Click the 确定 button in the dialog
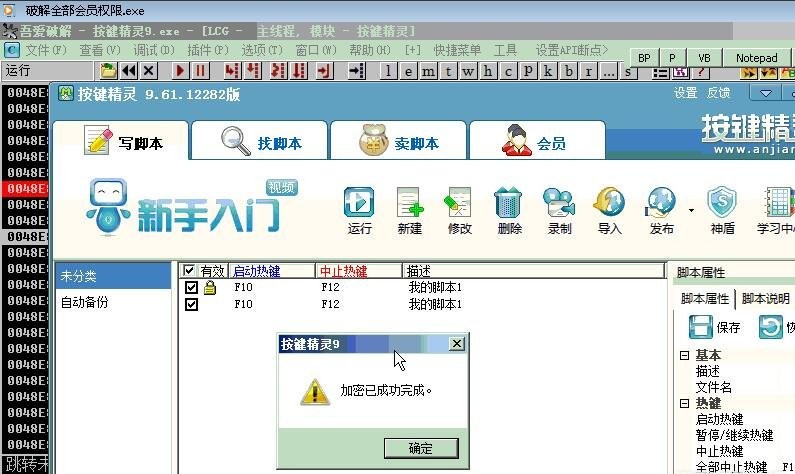 (421, 448)
